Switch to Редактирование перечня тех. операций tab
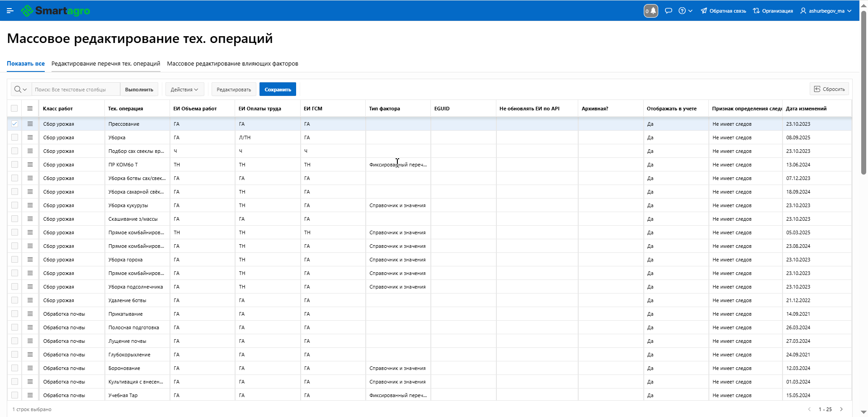This screenshot has height=417, width=868. pyautogui.click(x=106, y=64)
